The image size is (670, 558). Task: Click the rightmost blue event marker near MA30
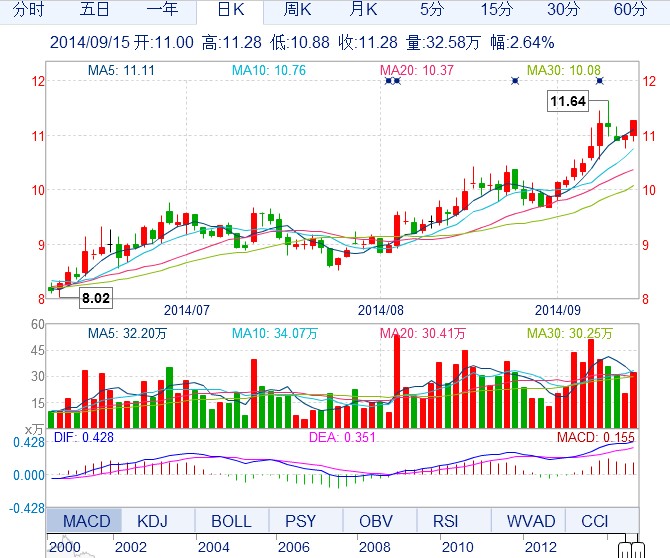pyautogui.click(x=599, y=80)
